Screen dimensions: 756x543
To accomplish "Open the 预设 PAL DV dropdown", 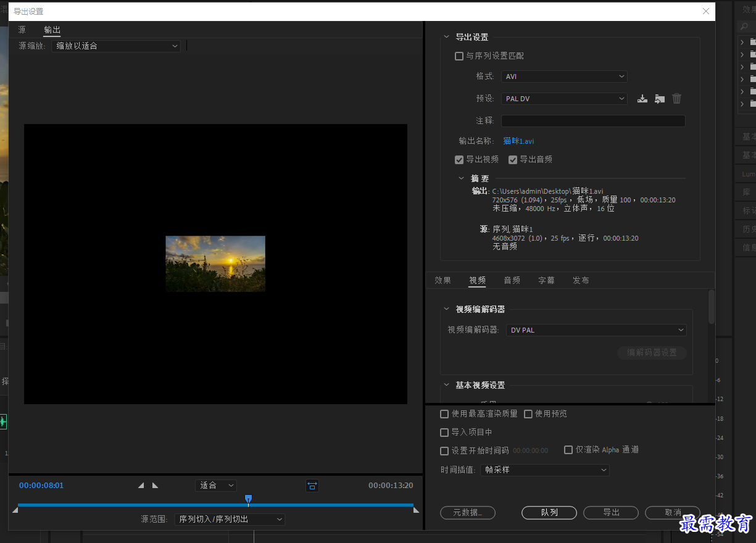I will pyautogui.click(x=564, y=99).
